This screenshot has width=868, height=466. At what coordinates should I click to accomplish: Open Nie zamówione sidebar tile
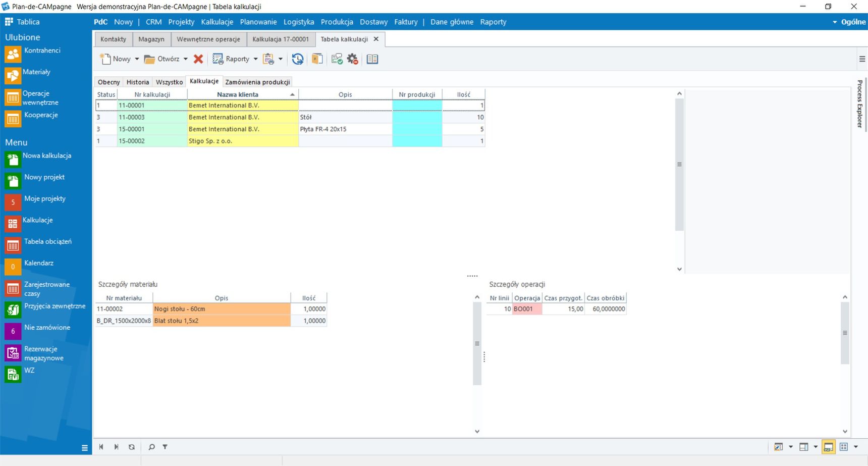(x=37, y=331)
